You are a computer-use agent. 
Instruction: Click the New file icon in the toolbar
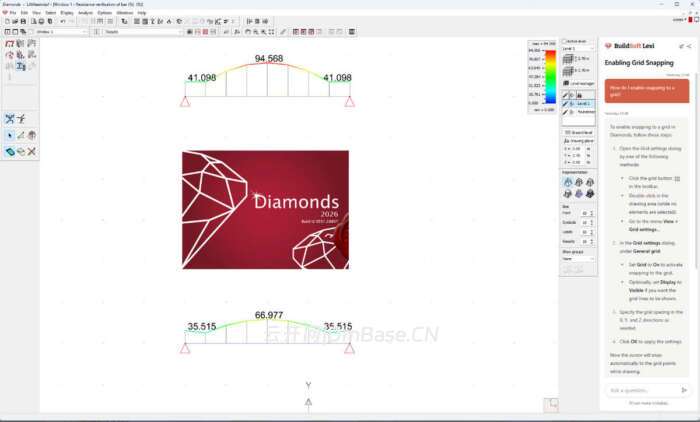[x=7, y=21]
